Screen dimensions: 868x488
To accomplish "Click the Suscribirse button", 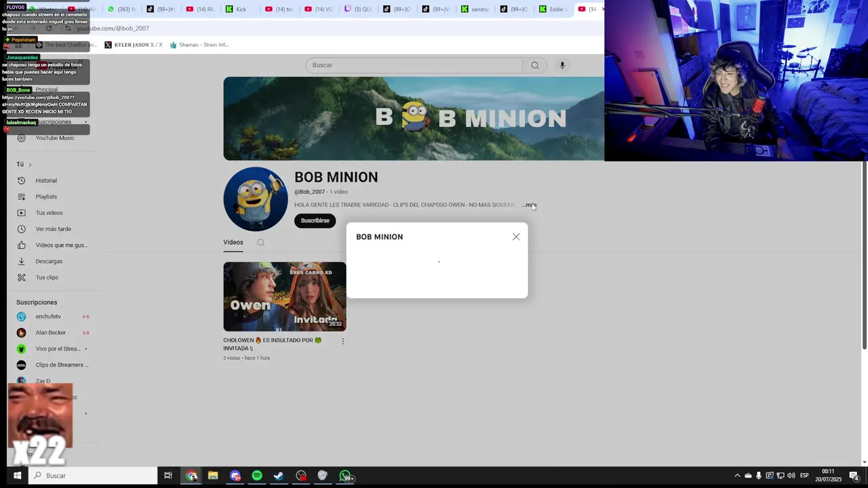I will click(315, 221).
